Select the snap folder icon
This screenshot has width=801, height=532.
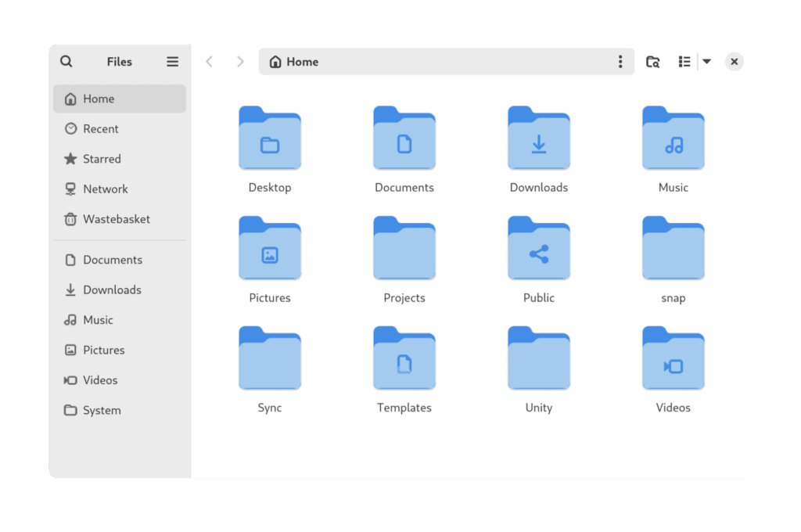point(673,248)
